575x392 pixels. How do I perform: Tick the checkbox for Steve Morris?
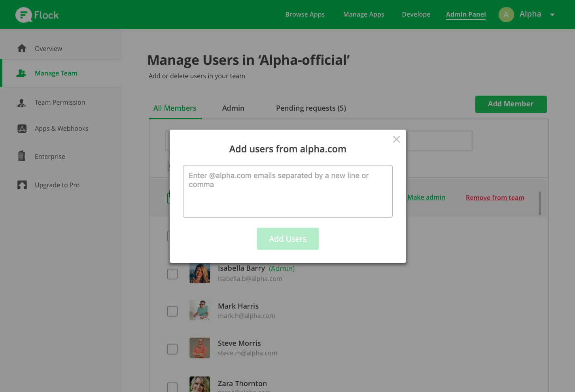[x=172, y=349]
